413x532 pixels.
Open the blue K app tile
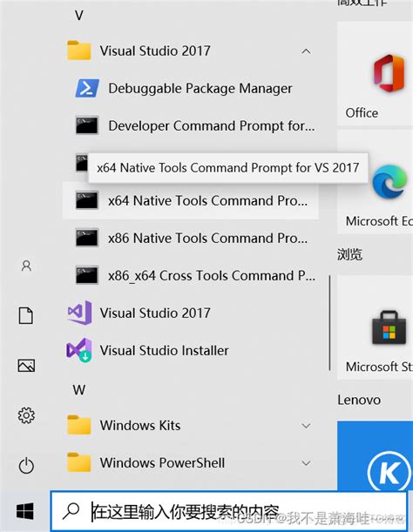coord(375,455)
